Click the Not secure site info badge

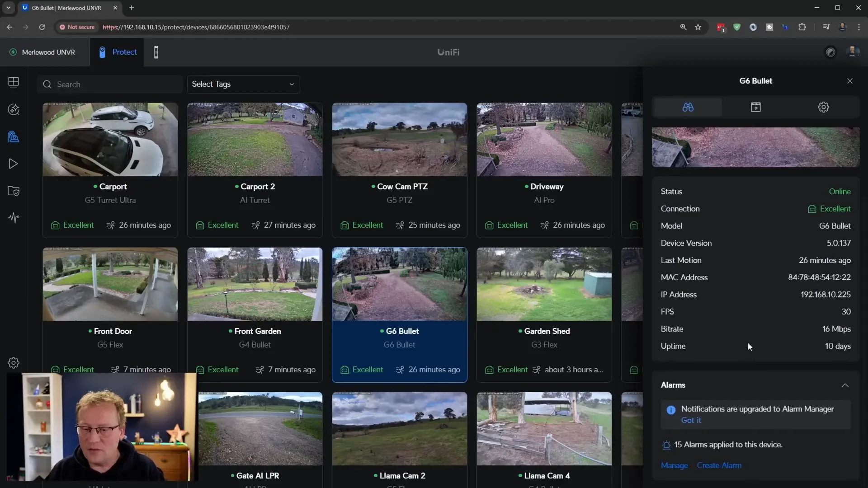click(x=77, y=27)
